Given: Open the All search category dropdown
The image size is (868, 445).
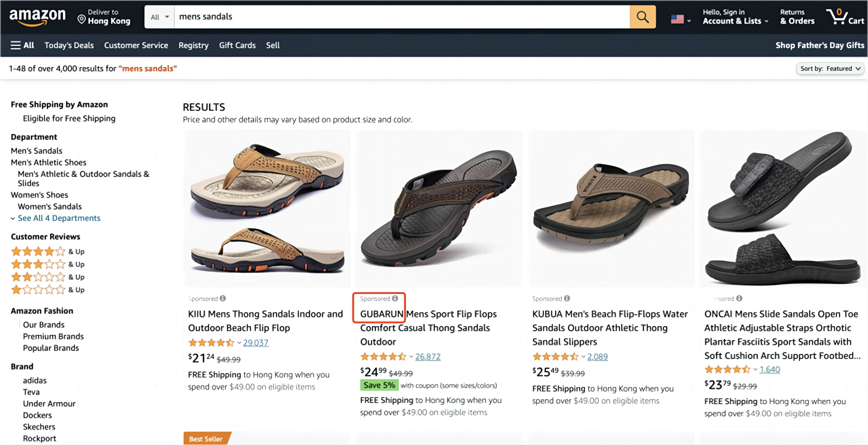Looking at the screenshot, I should coord(160,17).
